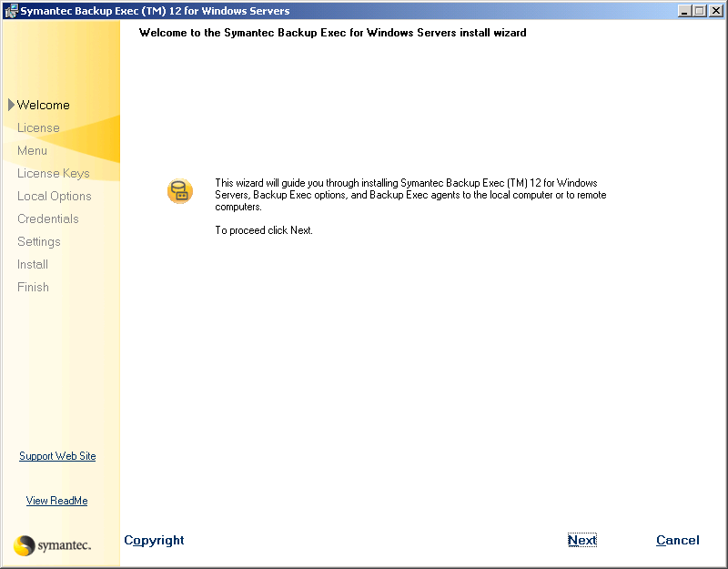Viewport: 728px width, 569px height.
Task: Minimize the installer window
Action: (684, 11)
